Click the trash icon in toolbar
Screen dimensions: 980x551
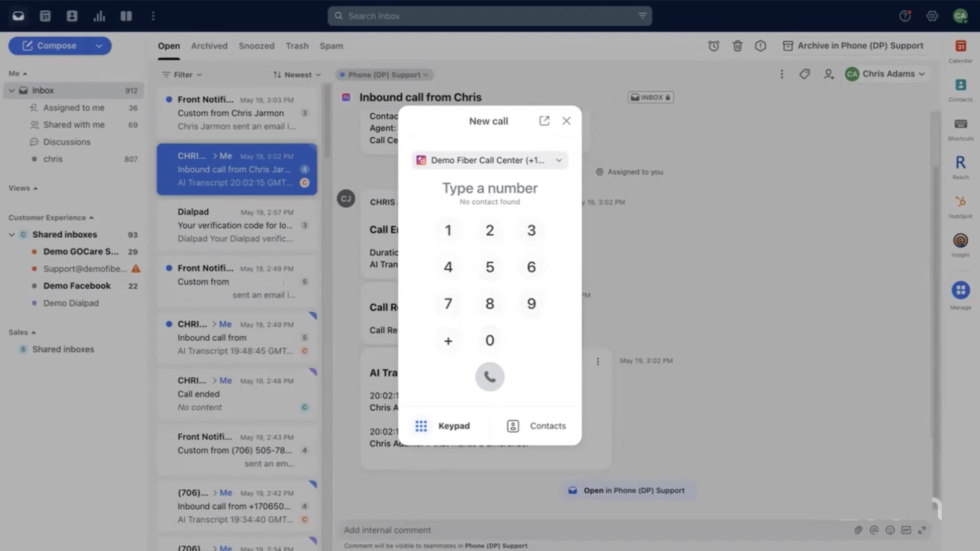click(x=737, y=46)
